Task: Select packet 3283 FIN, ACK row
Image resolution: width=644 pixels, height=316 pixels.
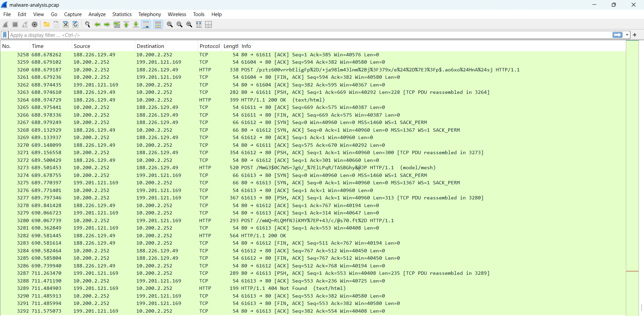Action: tap(313, 243)
